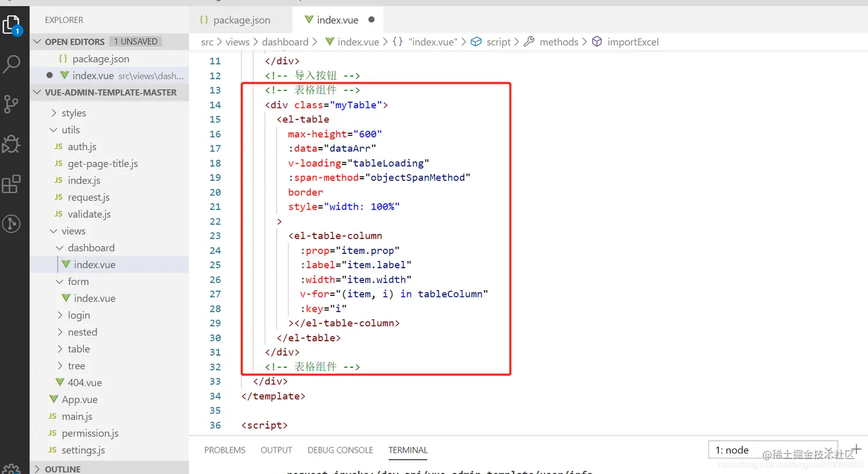Open main.js in the explorer

pyautogui.click(x=109, y=417)
